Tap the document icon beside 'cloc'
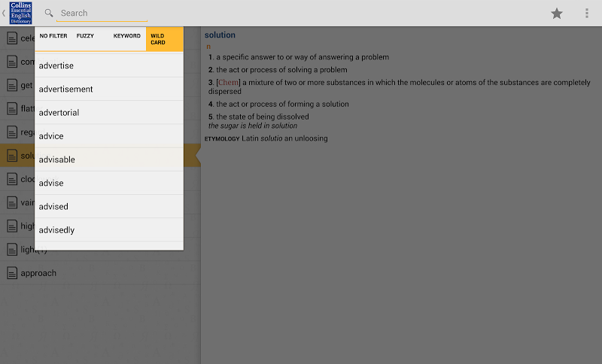 [12, 179]
